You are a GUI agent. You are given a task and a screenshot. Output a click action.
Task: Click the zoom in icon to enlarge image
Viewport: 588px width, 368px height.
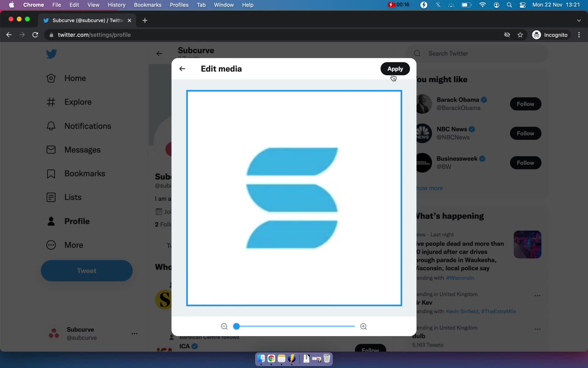(363, 327)
